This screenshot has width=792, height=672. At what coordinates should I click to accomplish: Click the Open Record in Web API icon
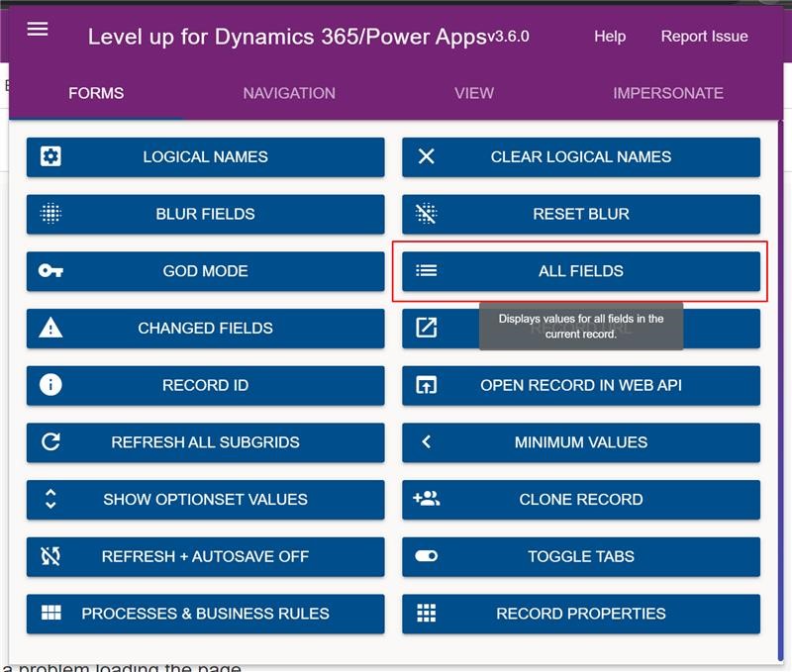tap(427, 385)
